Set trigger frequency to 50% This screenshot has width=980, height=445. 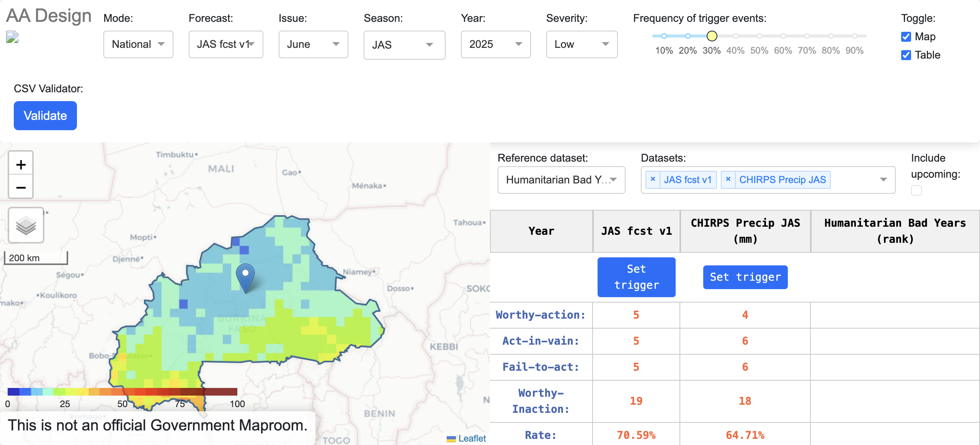click(x=759, y=36)
